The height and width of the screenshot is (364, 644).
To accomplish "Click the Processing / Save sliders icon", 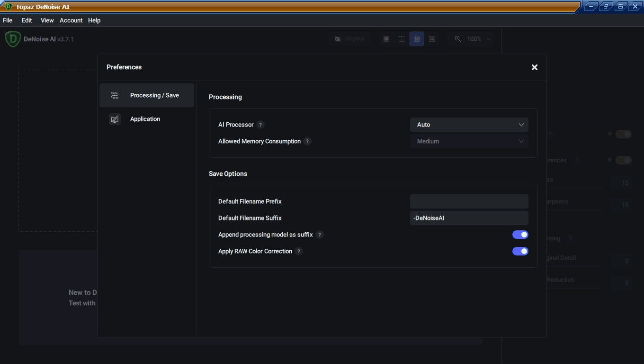I will (115, 95).
